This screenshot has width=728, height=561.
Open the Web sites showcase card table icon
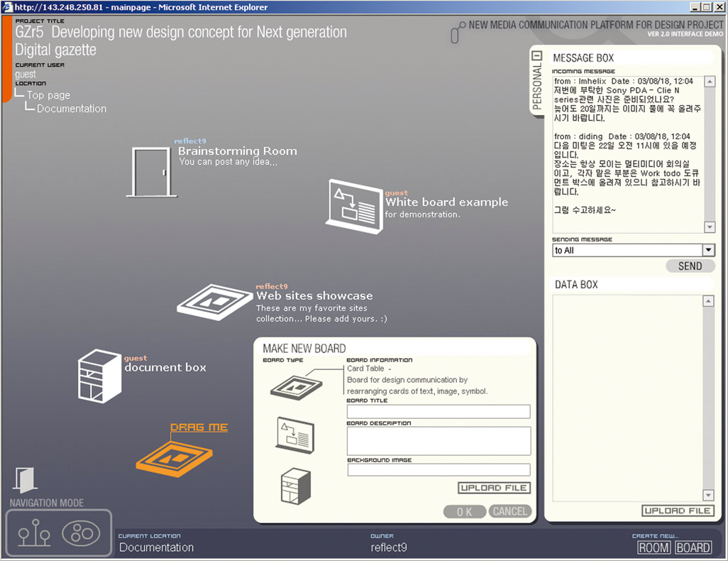[216, 299]
